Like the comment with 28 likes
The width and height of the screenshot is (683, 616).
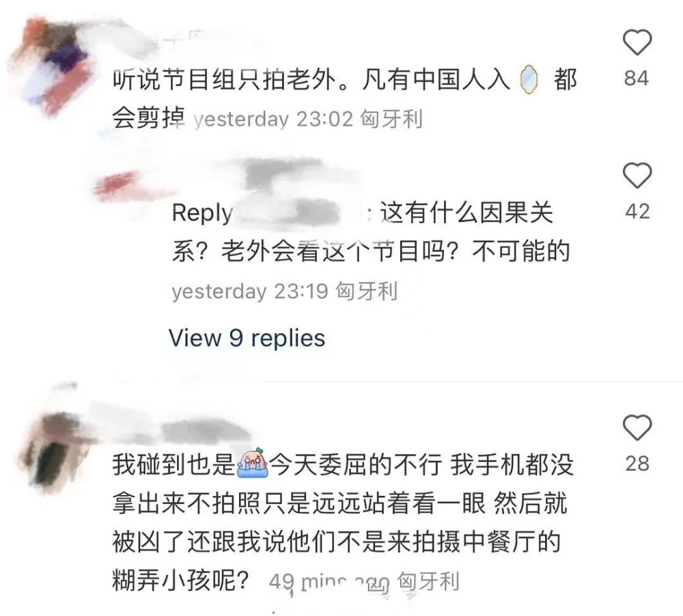(637, 428)
